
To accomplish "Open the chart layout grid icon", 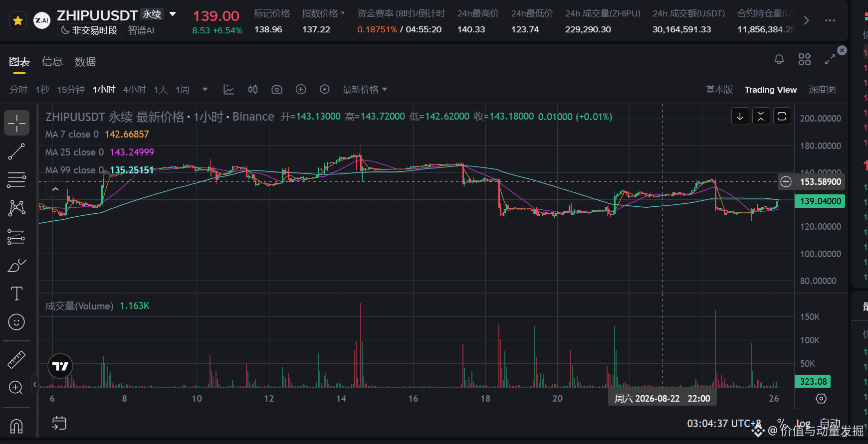I will [805, 59].
